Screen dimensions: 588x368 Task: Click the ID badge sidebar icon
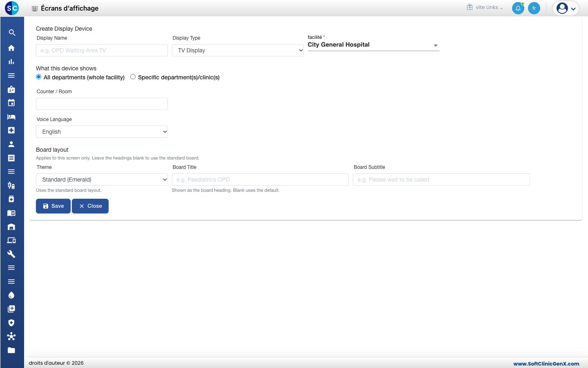tap(11, 89)
